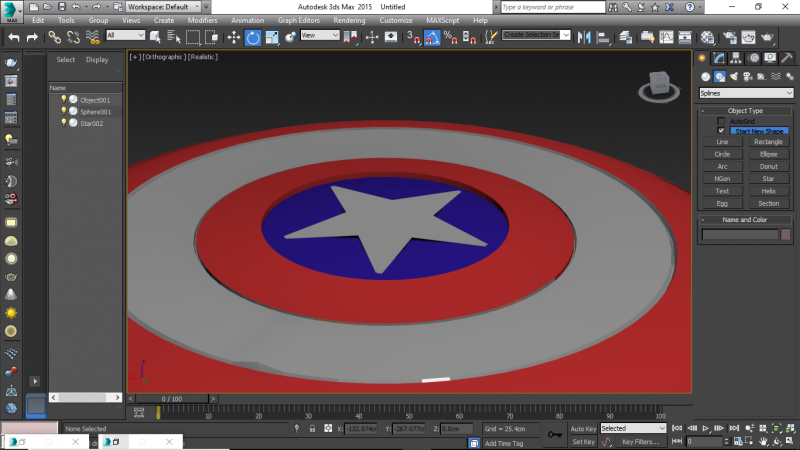Choose the Rectangular Selection Region tool
Viewport: 800px width, 450px height.
193,37
